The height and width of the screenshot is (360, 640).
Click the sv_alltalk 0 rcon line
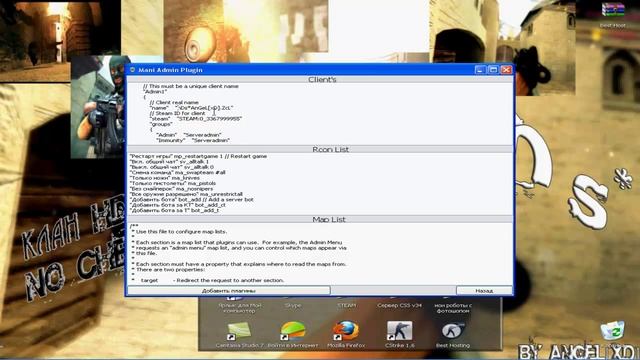(x=171, y=167)
